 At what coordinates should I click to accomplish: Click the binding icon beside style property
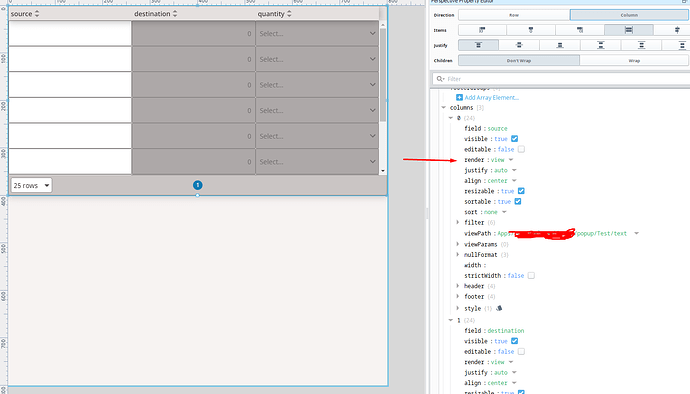499,308
